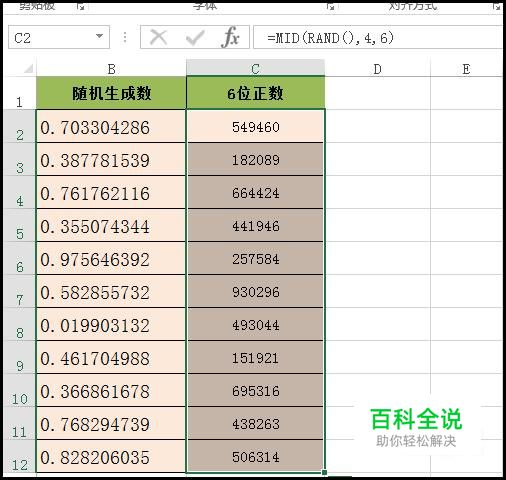Click cell with value 695316
The height and width of the screenshot is (480, 506).
tap(255, 391)
